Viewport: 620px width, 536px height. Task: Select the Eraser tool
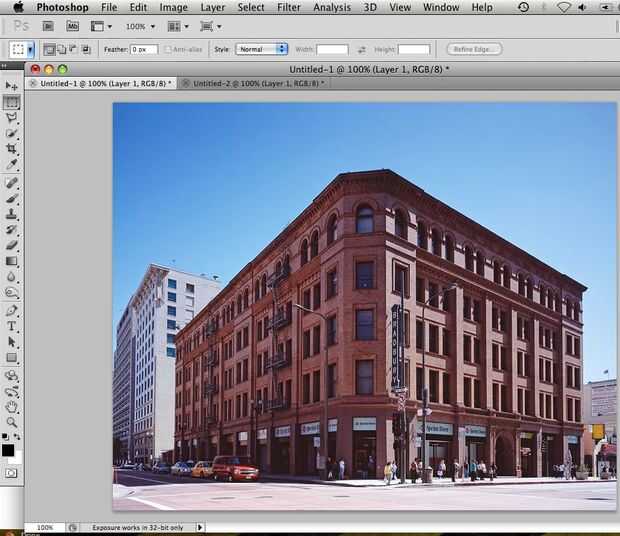[11, 245]
